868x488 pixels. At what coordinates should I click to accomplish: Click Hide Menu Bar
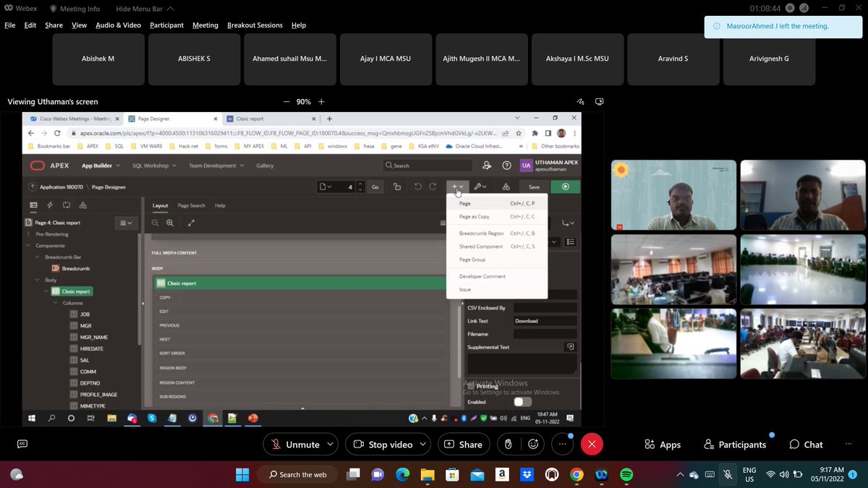[145, 9]
